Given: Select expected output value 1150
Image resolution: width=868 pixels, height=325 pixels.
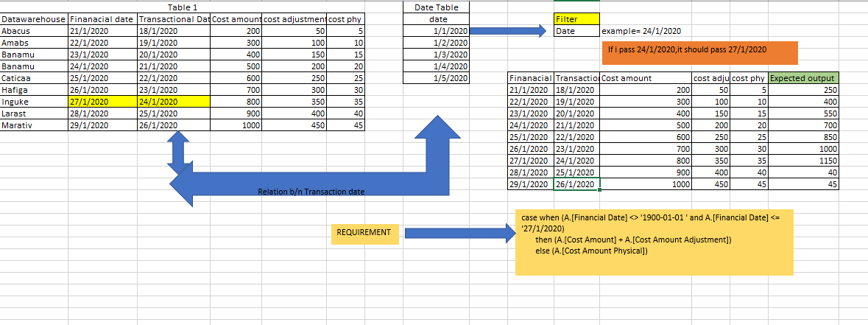Looking at the screenshot, I should tap(804, 161).
